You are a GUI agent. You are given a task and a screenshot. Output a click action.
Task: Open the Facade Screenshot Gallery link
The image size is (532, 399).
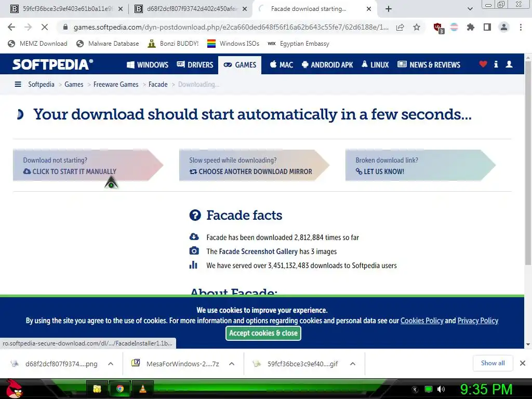258,251
